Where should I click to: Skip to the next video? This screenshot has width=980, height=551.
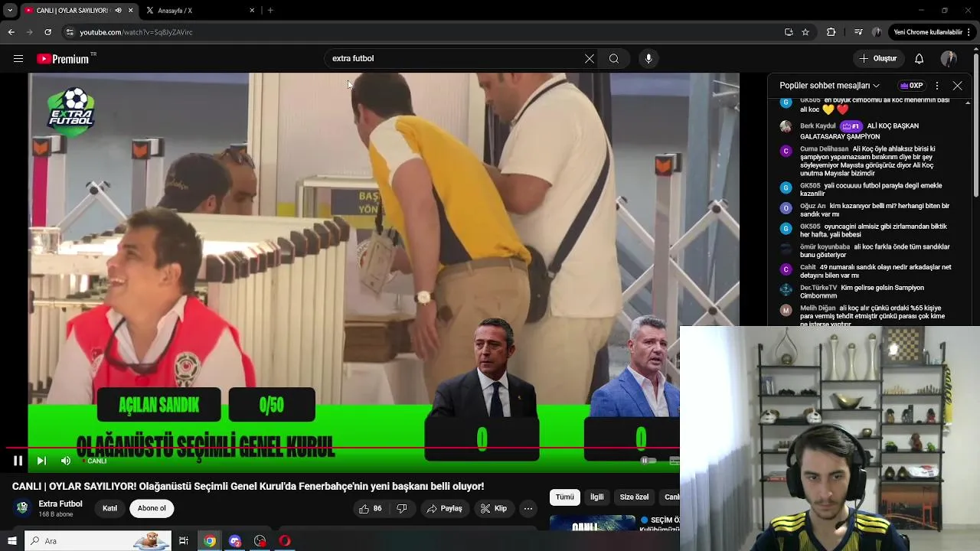tap(41, 461)
